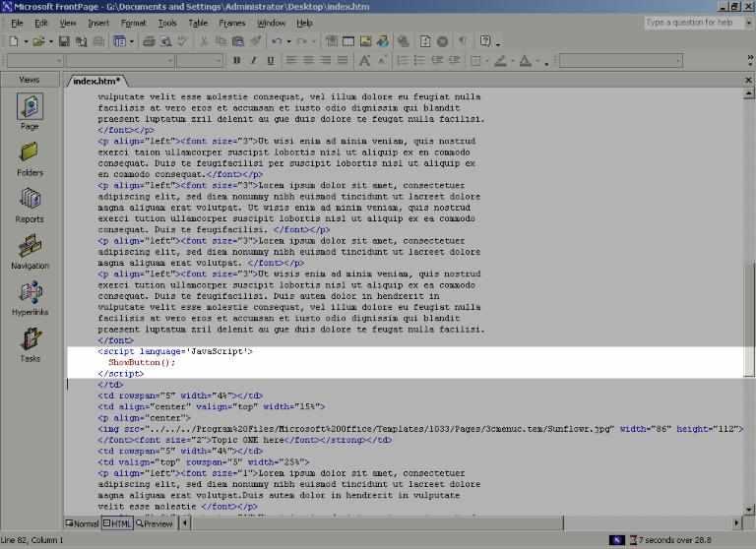Expand the New page dropdown arrow
The width and height of the screenshot is (756, 549).
tap(26, 41)
